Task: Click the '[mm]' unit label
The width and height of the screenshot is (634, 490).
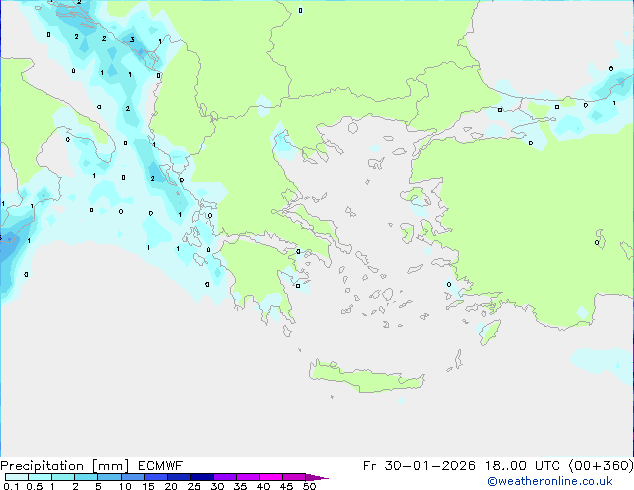Action: click(110, 466)
